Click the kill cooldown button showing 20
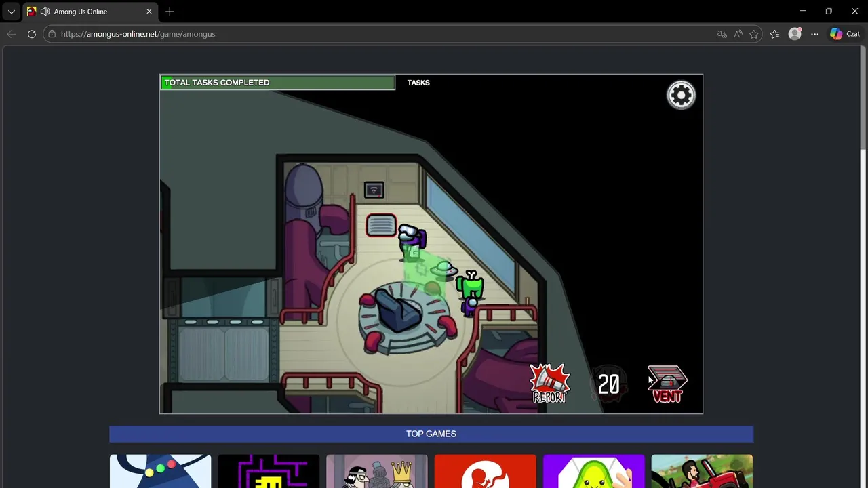Image resolution: width=868 pixels, height=488 pixels. tap(608, 384)
